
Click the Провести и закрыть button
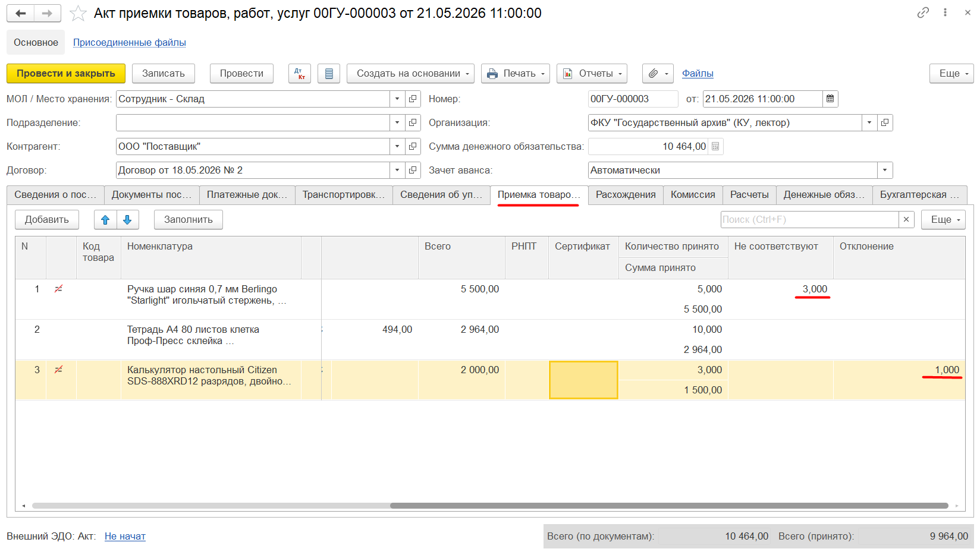[x=66, y=73]
